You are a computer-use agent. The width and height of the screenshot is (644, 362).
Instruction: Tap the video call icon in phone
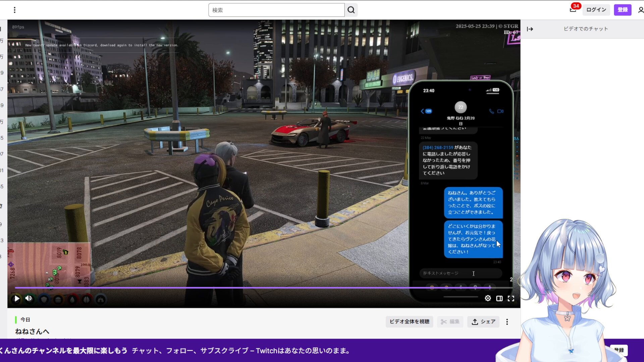tap(500, 111)
